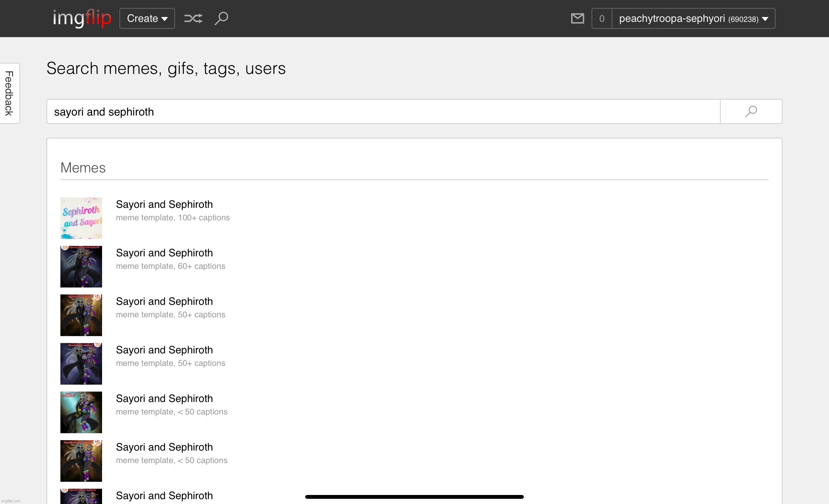Viewport: 829px width, 504px height.
Task: Open the mail inbox envelope icon
Action: [578, 18]
